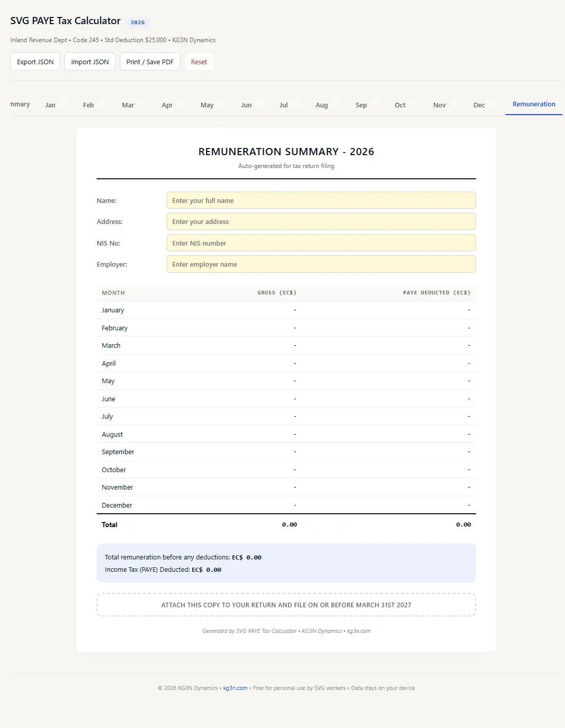Click the March row label

point(111,346)
